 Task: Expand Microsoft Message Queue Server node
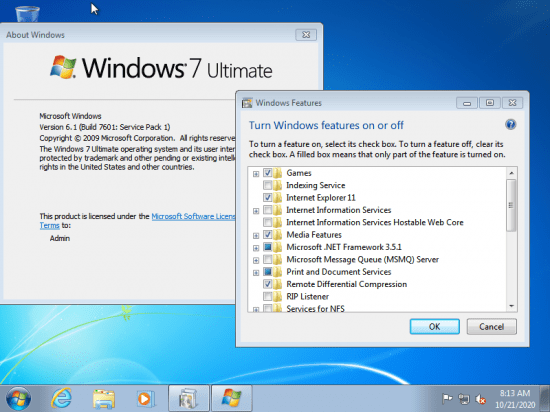[256, 260]
